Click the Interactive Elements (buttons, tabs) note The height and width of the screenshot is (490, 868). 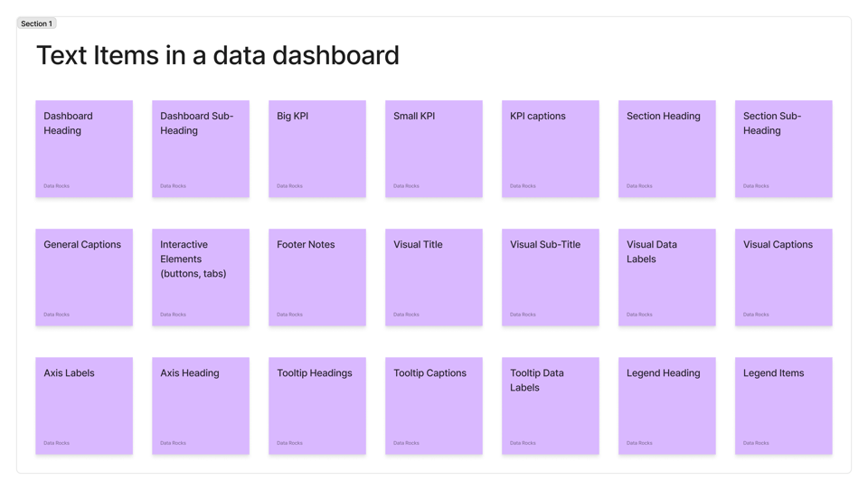coord(201,278)
